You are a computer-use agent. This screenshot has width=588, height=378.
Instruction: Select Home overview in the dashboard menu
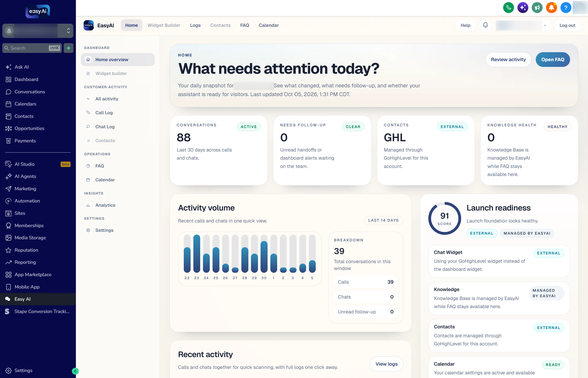pos(118,60)
